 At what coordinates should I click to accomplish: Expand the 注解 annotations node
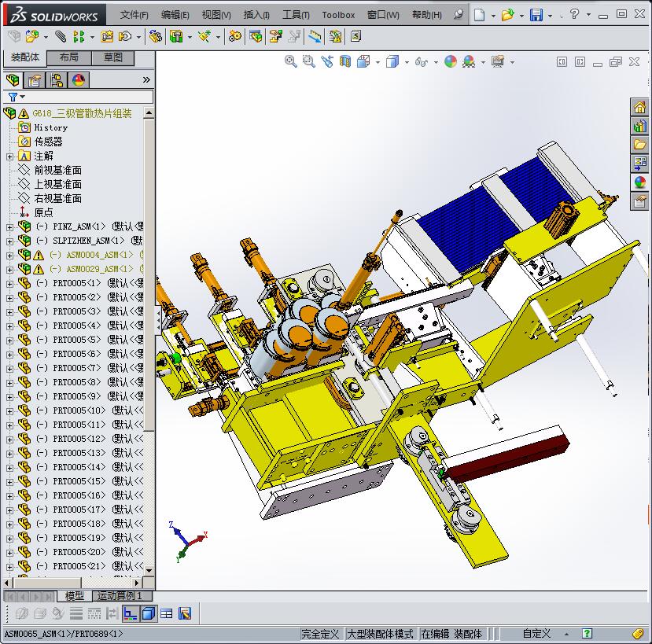pos(9,156)
